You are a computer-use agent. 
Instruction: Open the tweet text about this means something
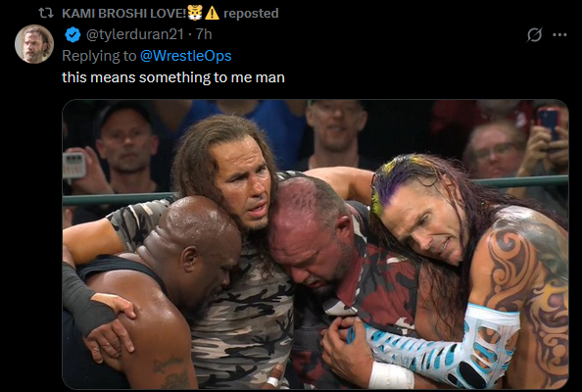[173, 77]
